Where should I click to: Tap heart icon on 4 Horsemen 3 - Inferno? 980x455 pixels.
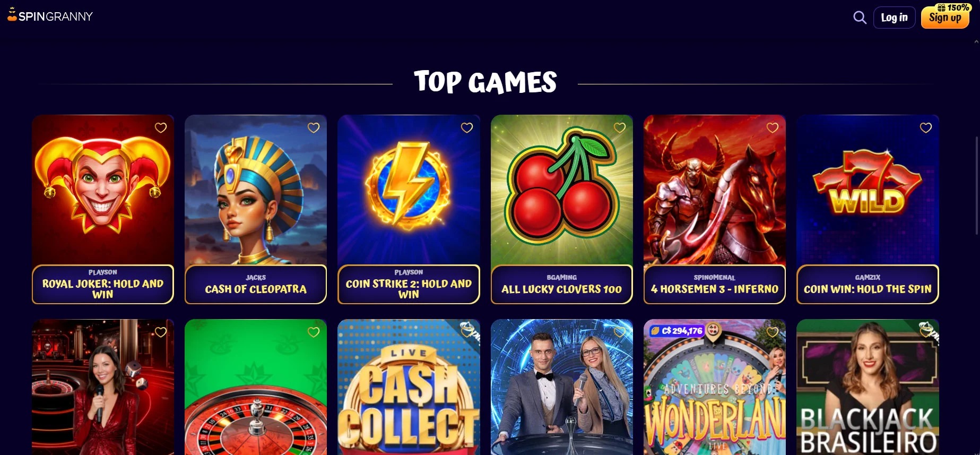click(x=773, y=127)
